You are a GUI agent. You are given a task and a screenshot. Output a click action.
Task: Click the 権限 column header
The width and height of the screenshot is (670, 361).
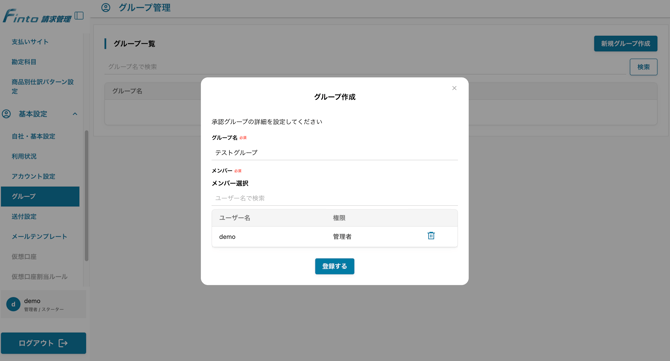pos(339,218)
